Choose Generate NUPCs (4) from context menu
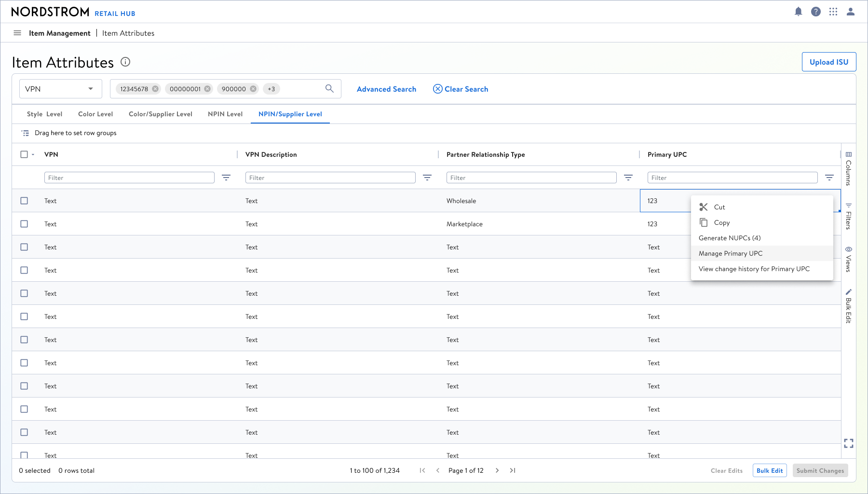 point(762,238)
